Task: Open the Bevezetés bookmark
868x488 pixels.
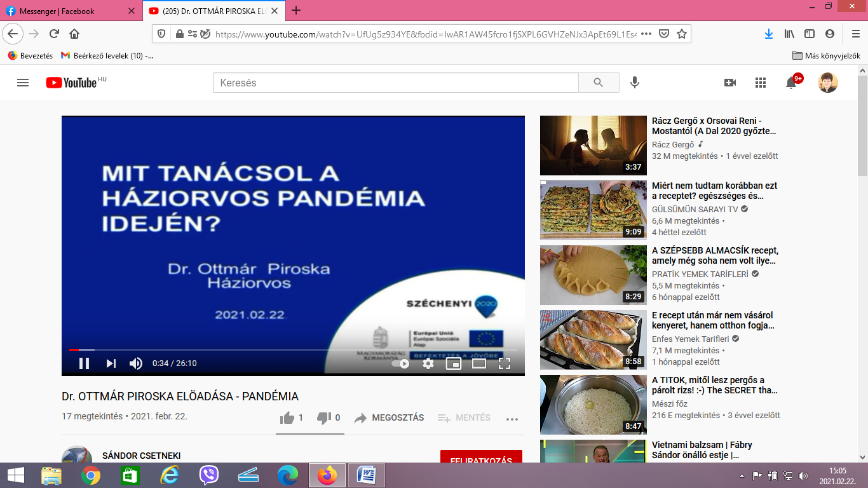Action: (x=31, y=56)
